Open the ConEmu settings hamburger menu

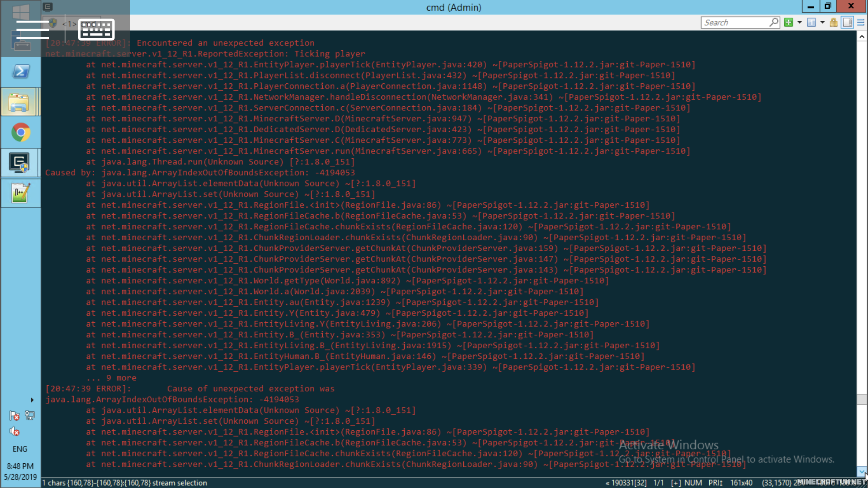pos(861,23)
